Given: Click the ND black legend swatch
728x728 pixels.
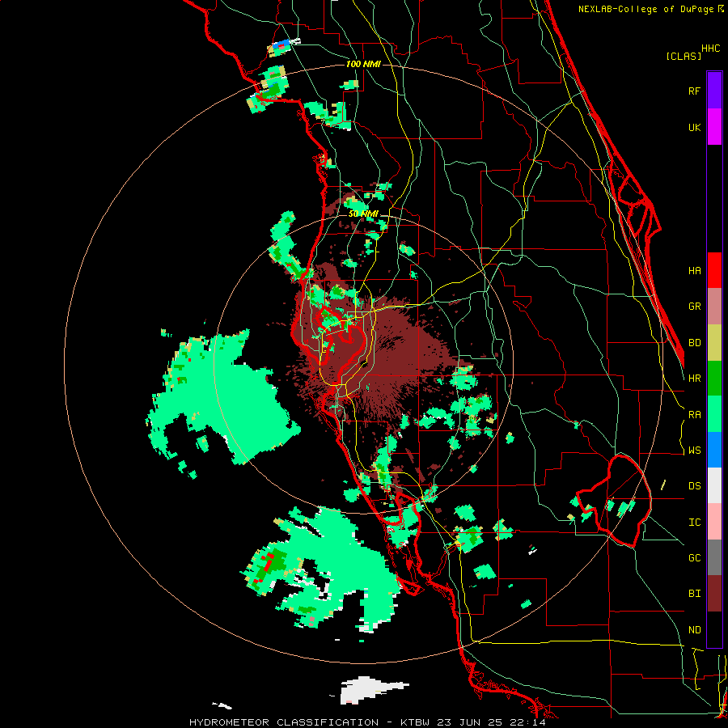Looking at the screenshot, I should pos(714,629).
